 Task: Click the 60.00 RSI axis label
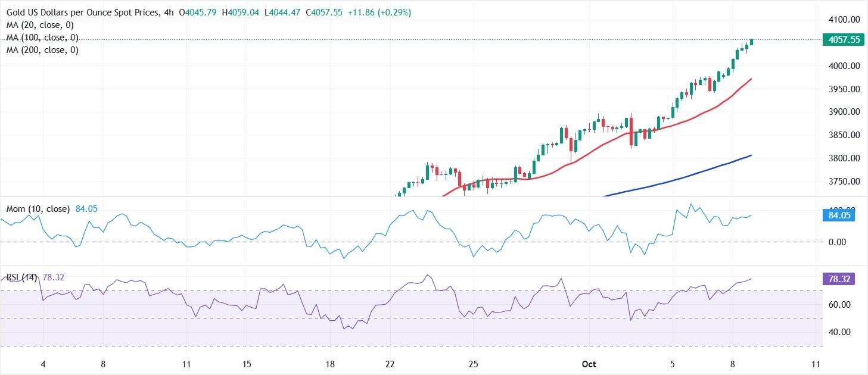click(839, 305)
